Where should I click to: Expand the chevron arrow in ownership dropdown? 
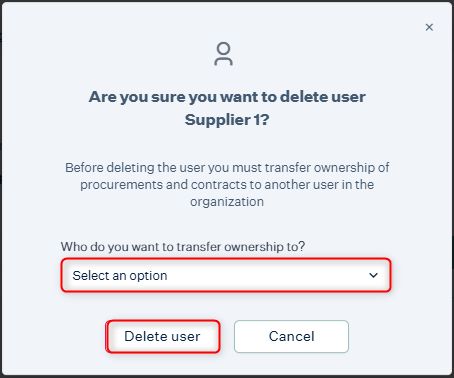[x=373, y=275]
